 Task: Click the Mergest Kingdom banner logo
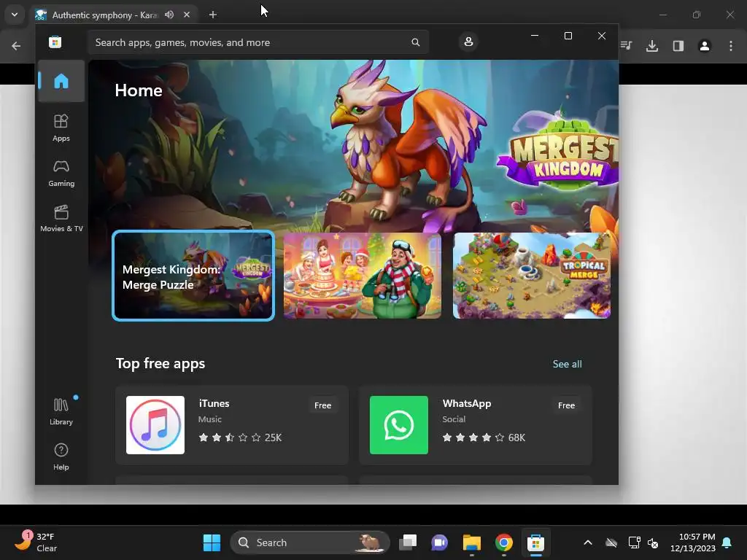[557, 150]
